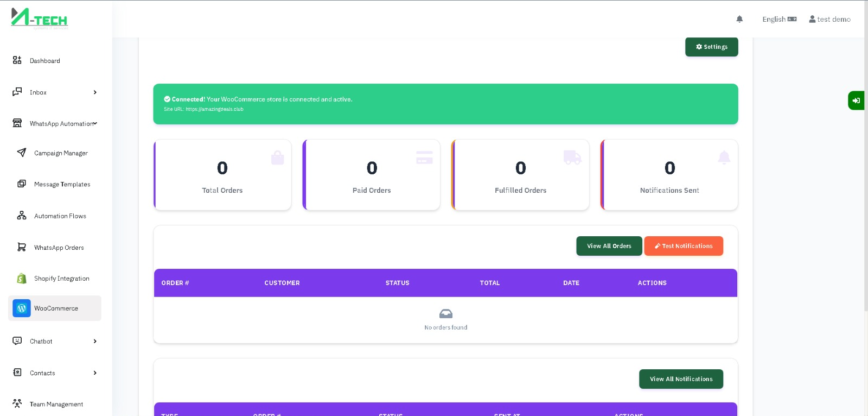Click the notification bell icon in header

coord(739,19)
